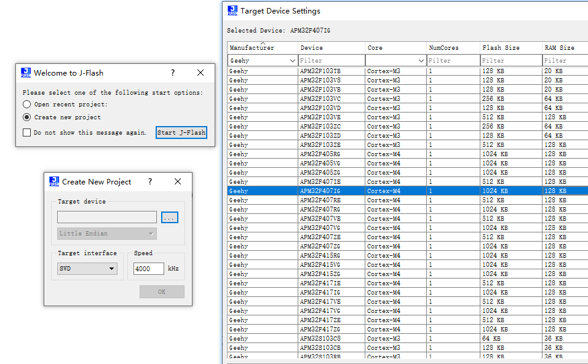The height and width of the screenshot is (364, 588).
Task: Close the Create New Project dialog
Action: (178, 181)
